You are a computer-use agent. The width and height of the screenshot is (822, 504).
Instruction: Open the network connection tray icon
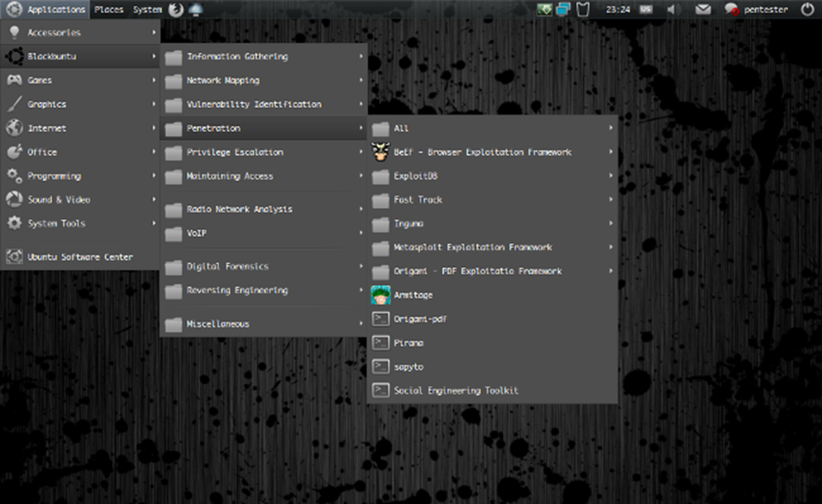point(564,9)
